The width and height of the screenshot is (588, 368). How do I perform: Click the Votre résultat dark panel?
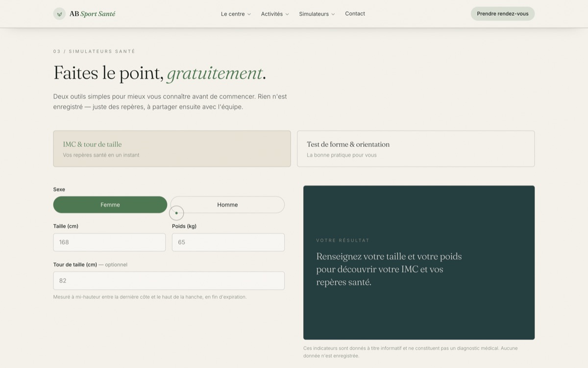419,262
